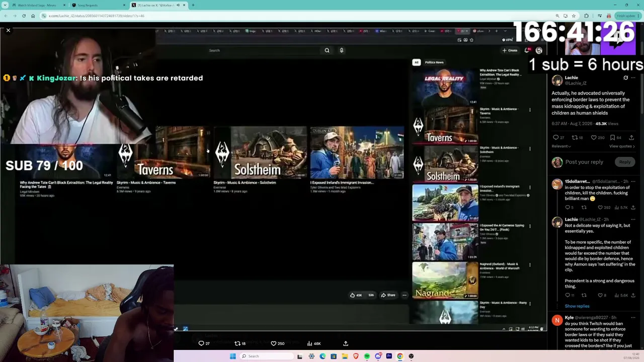Like the sidebar post with 250 likes

pos(594,137)
